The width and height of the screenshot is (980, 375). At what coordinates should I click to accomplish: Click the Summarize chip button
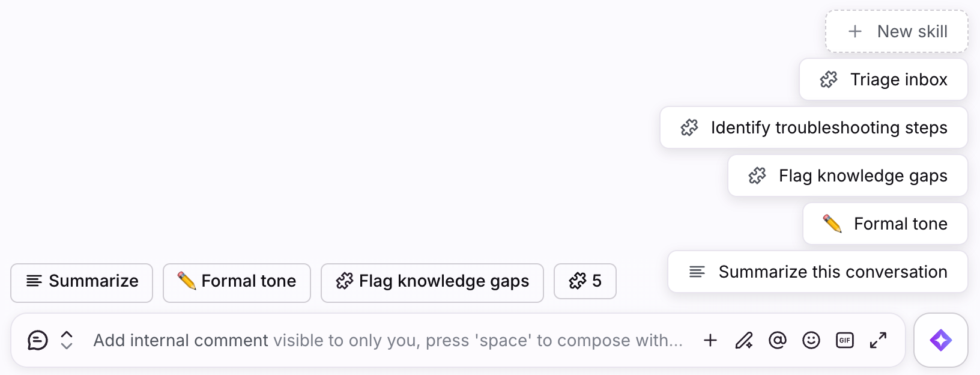tap(82, 282)
